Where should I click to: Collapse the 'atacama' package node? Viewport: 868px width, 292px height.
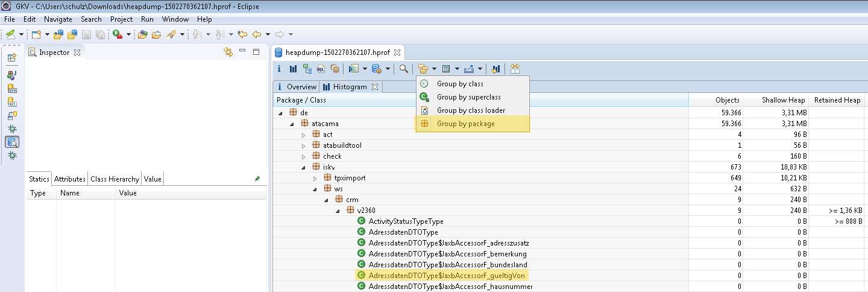point(292,124)
